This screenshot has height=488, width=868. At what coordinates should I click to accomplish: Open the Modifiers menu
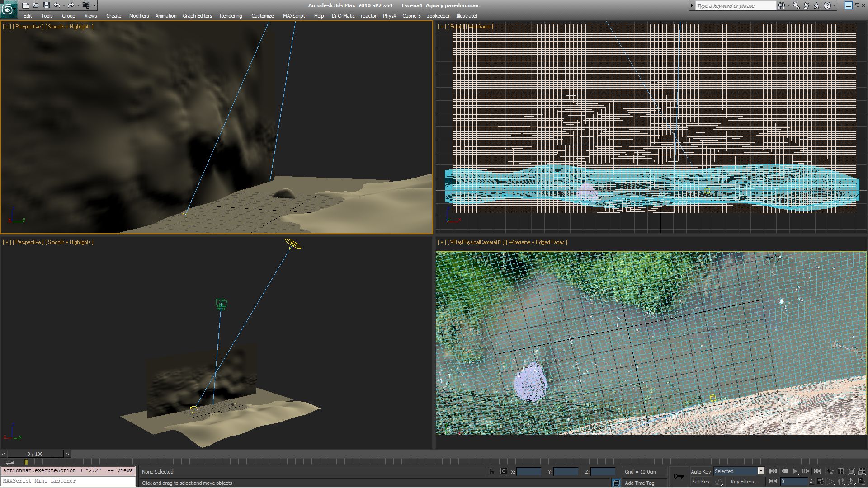139,16
